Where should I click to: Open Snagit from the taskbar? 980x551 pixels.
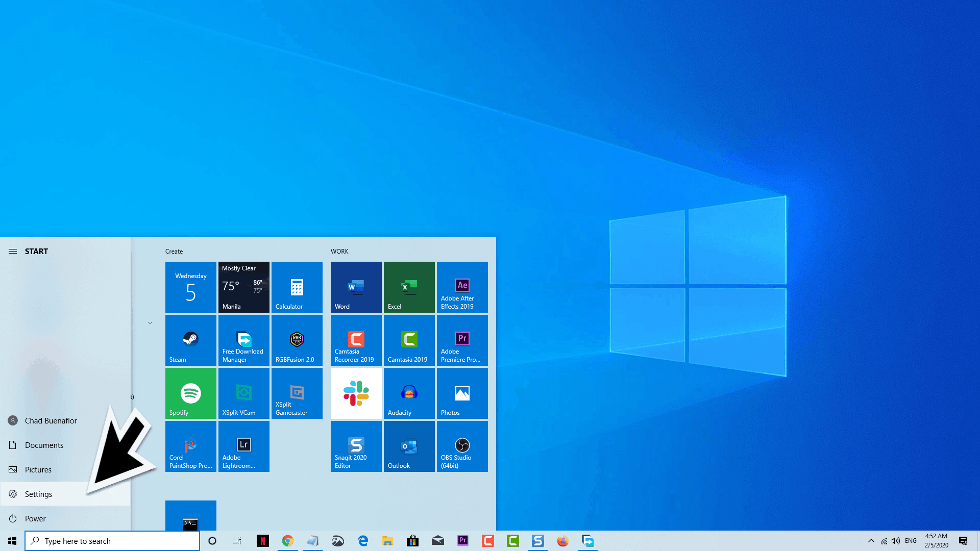point(538,541)
